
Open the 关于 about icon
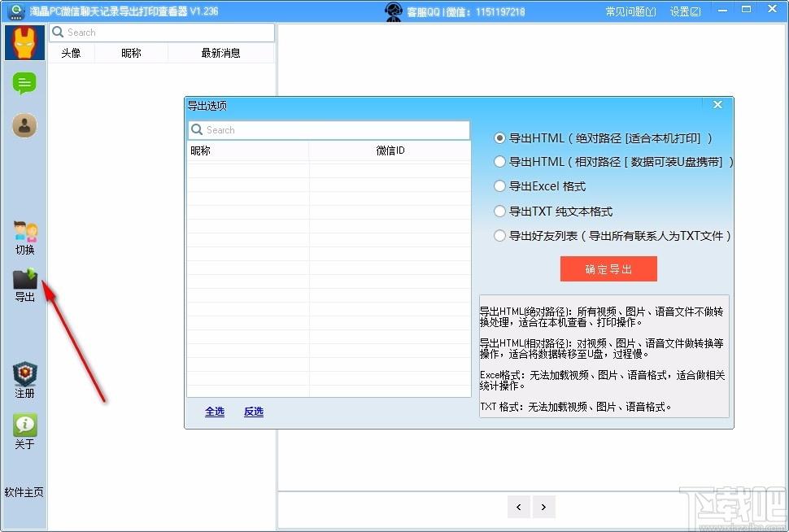(x=24, y=431)
